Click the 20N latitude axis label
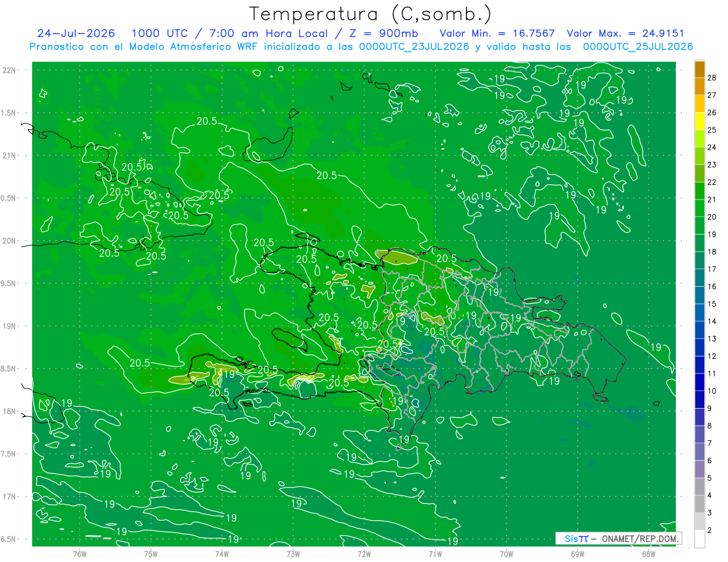This screenshot has width=728, height=562. click(10, 241)
